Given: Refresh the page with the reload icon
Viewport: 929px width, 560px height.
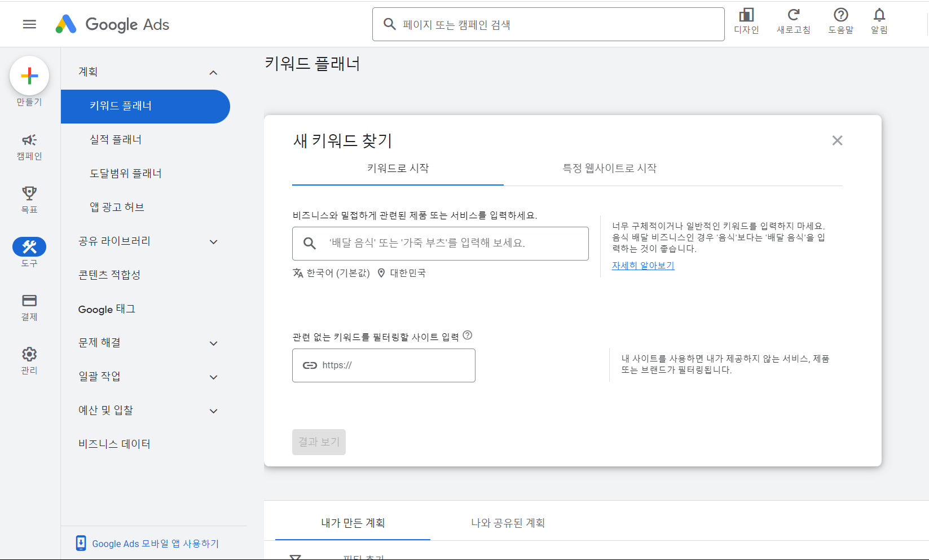Looking at the screenshot, I should [x=794, y=17].
